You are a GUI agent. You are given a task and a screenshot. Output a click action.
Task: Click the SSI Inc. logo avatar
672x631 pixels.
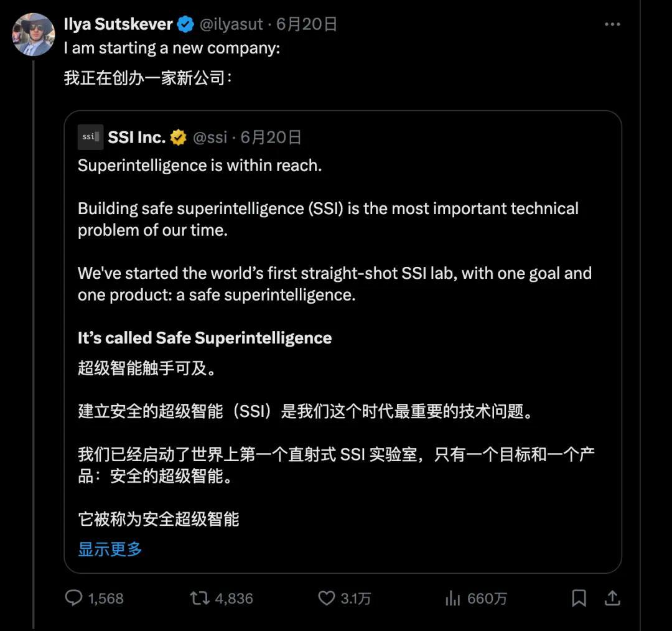[x=90, y=137]
